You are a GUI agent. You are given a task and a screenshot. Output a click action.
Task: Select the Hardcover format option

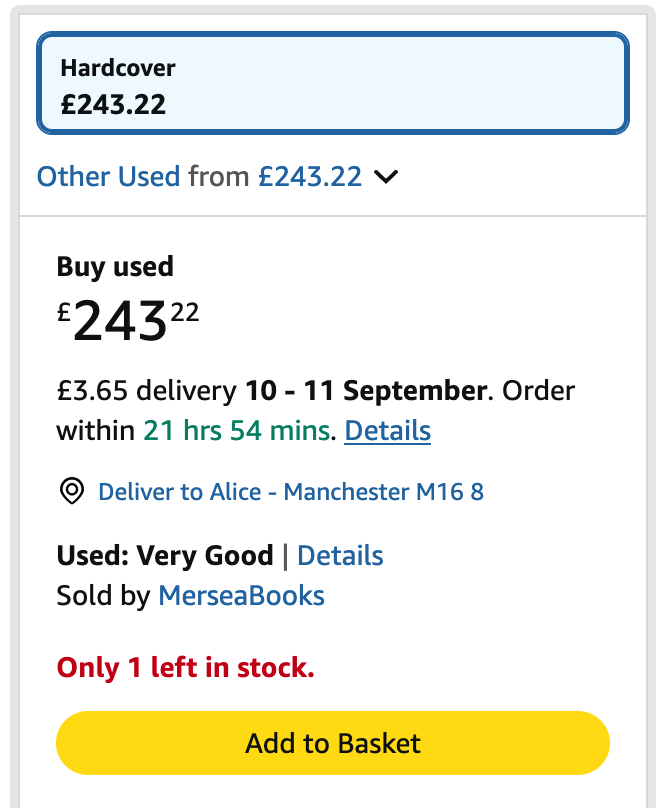(333, 84)
